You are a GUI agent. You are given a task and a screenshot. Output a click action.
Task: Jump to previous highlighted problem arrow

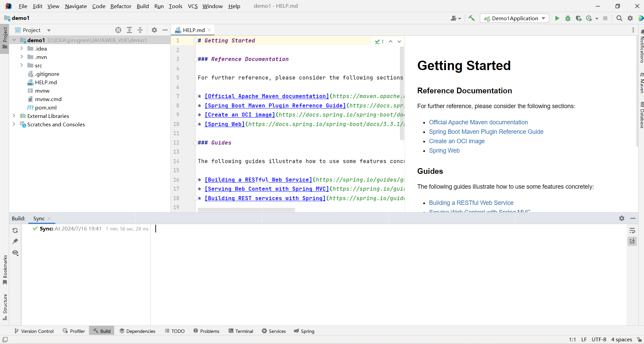pos(391,41)
